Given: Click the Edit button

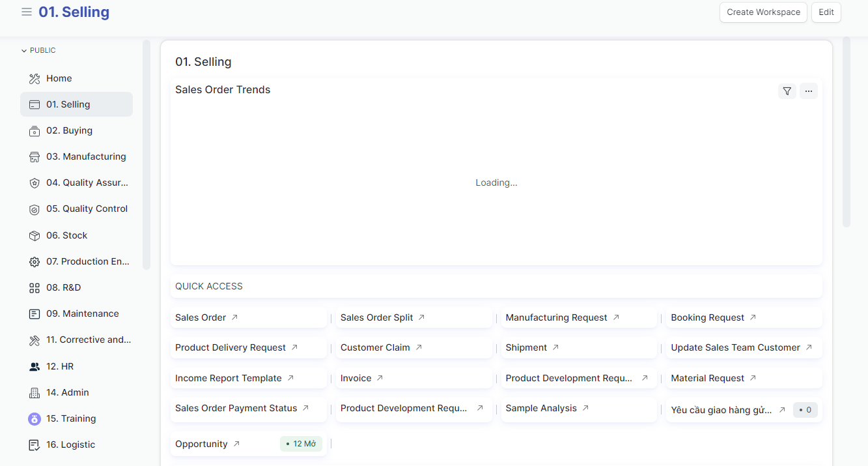Looking at the screenshot, I should [826, 12].
